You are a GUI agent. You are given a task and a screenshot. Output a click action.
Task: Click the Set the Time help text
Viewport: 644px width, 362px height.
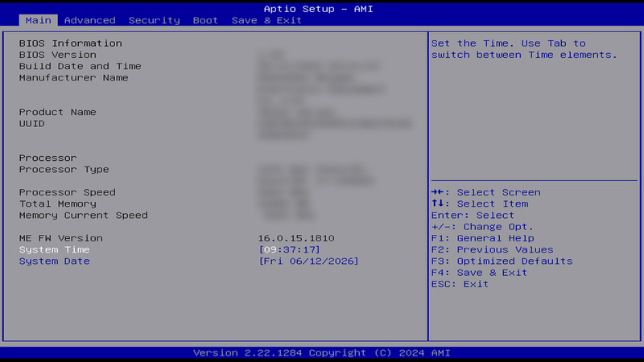pyautogui.click(x=524, y=49)
